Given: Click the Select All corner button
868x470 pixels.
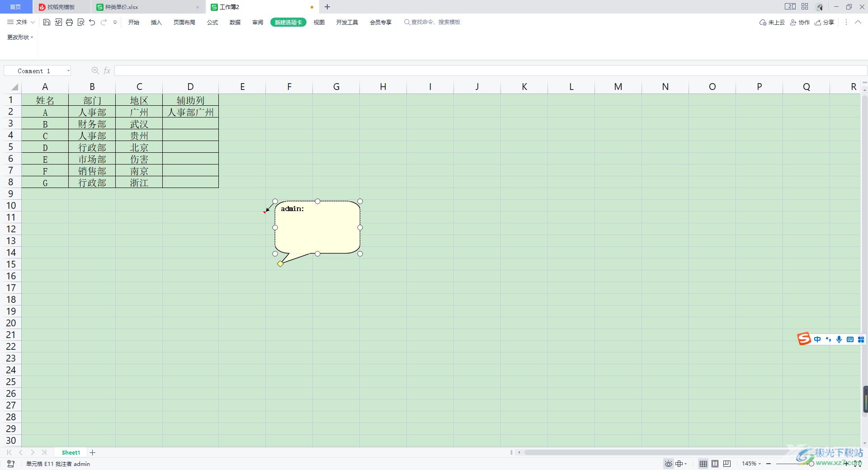Looking at the screenshot, I should pyautogui.click(x=14, y=87).
